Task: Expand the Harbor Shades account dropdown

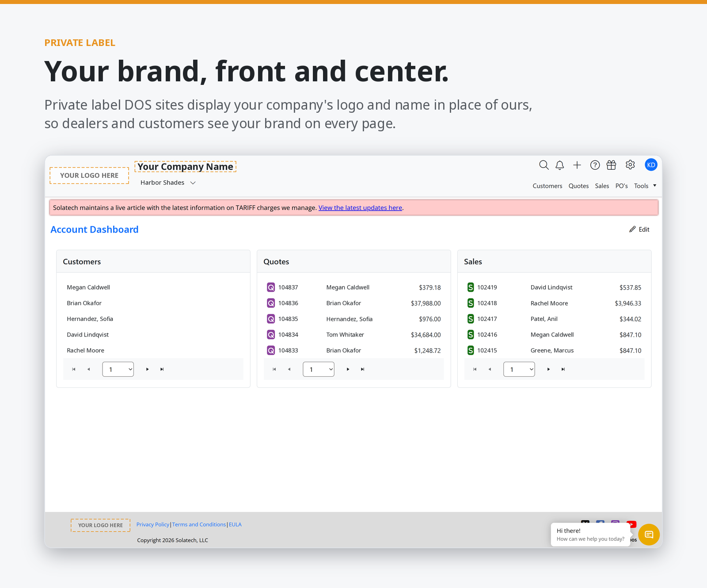Action: (168, 183)
